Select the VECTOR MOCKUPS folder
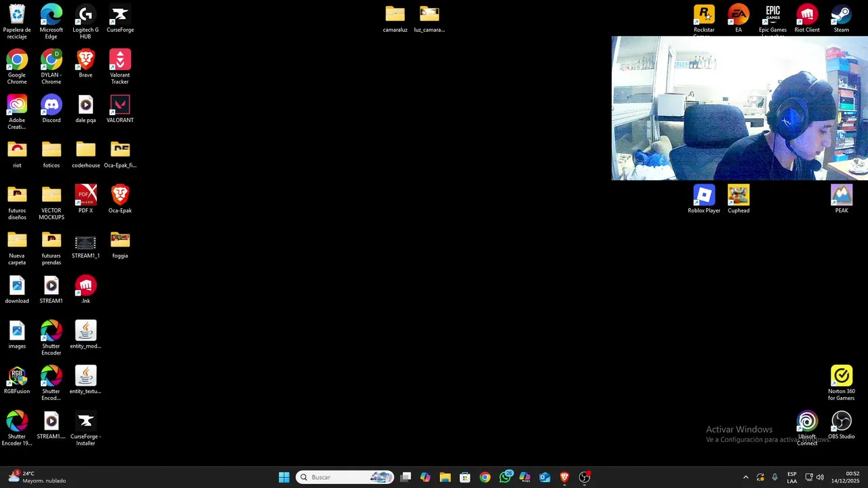 pyautogui.click(x=51, y=202)
